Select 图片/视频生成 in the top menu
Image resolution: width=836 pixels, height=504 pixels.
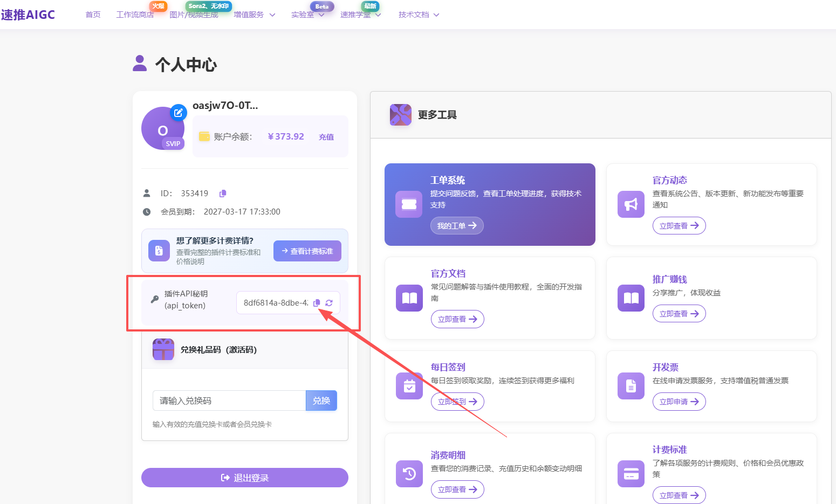[195, 15]
